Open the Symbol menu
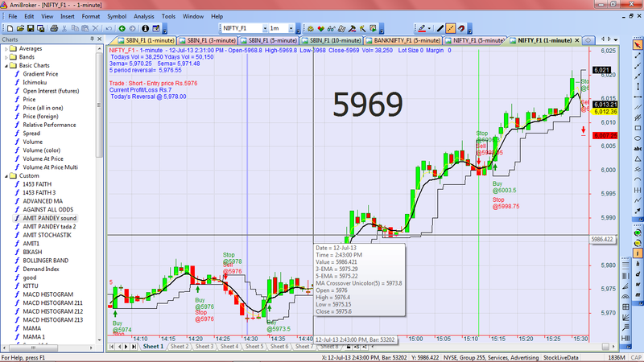 (x=117, y=16)
